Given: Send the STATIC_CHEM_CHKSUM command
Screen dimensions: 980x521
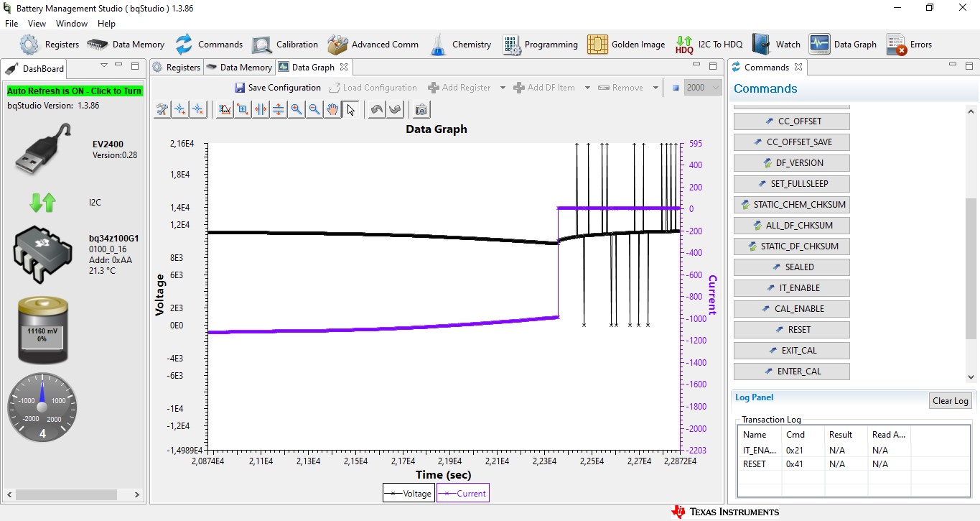Looking at the screenshot, I should click(792, 205).
